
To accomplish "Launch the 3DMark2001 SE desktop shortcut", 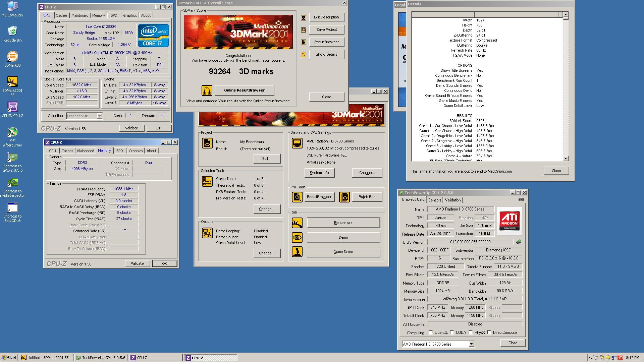I will (12, 86).
